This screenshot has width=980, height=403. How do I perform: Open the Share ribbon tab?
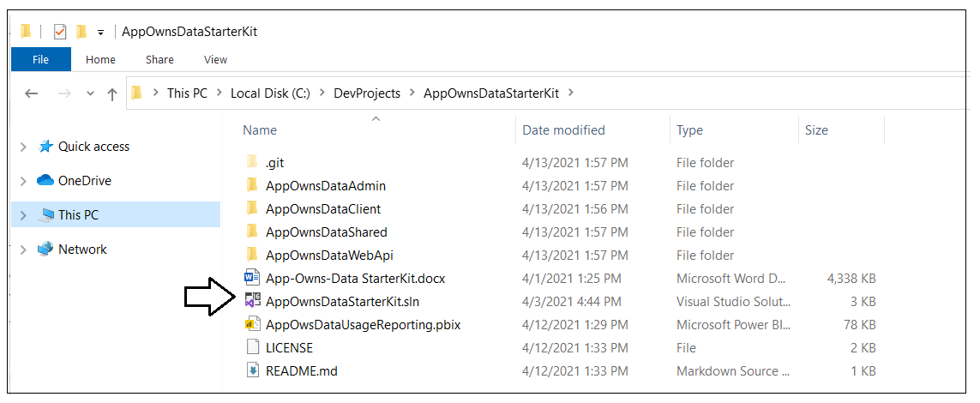click(159, 60)
